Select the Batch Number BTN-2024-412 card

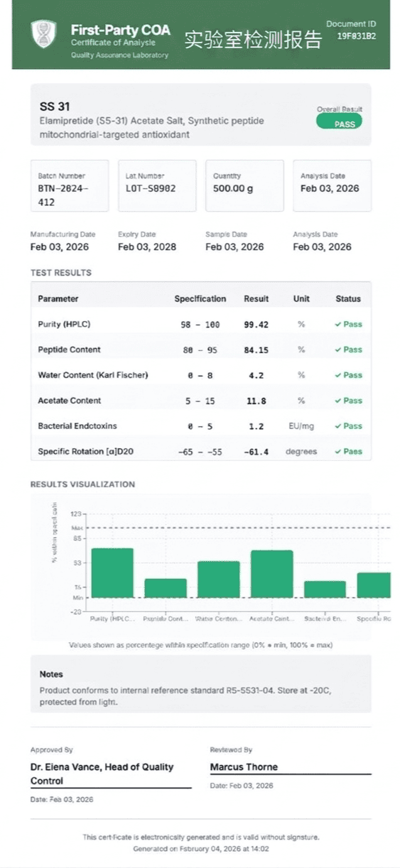70,186
